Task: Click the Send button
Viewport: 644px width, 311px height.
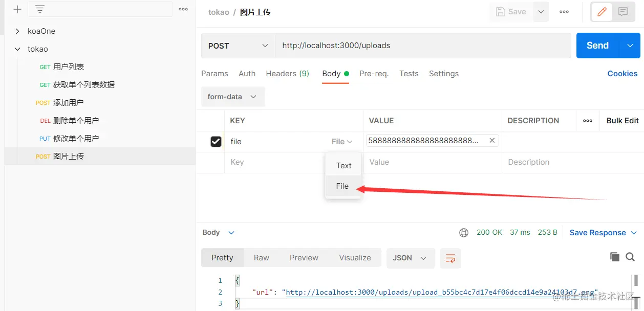Action: (598, 46)
